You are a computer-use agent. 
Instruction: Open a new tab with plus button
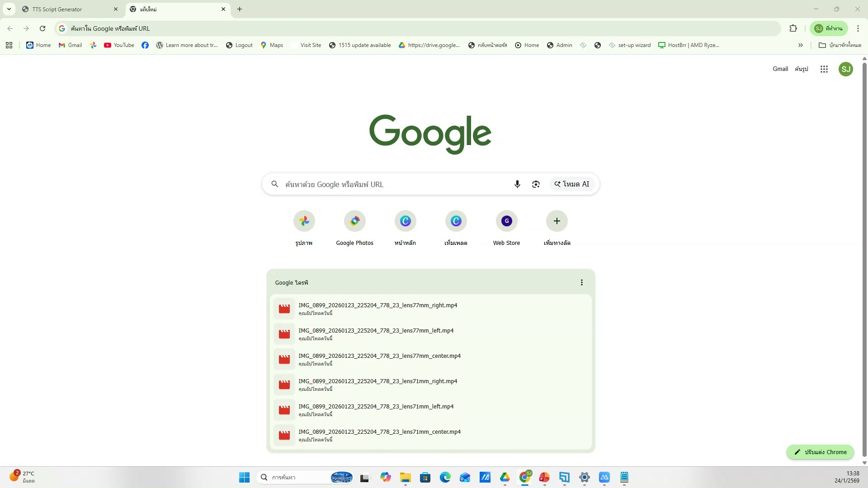(x=240, y=9)
